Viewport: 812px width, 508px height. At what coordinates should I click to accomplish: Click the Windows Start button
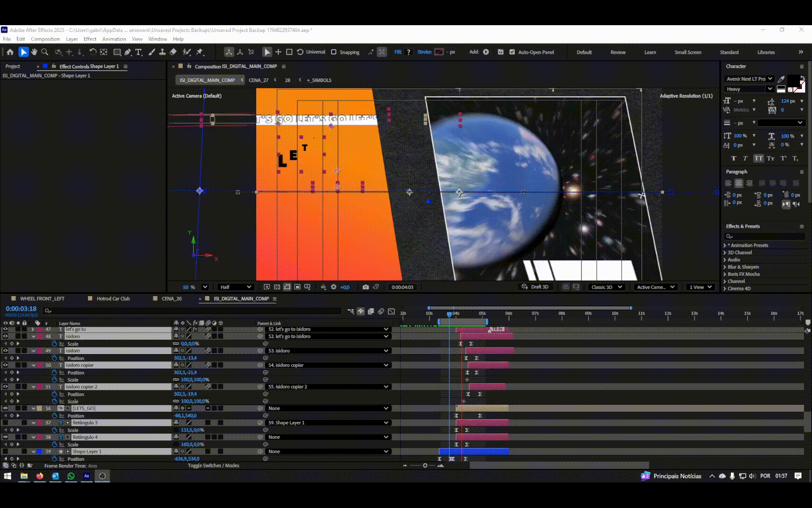[8, 476]
